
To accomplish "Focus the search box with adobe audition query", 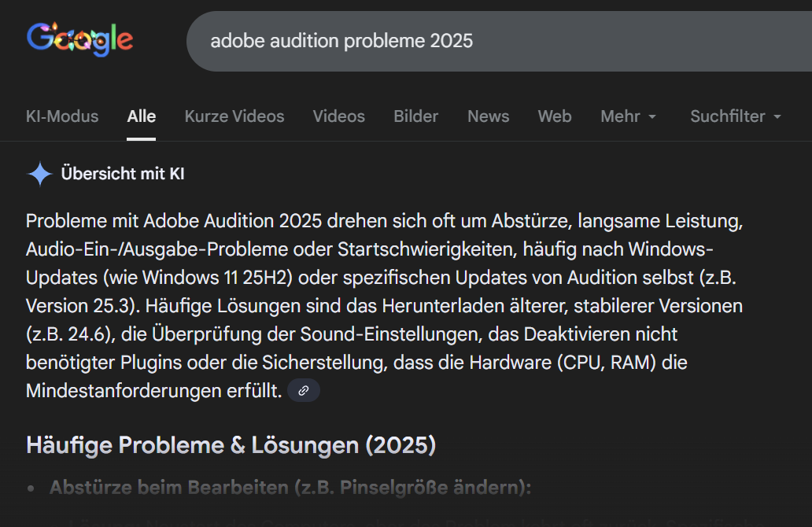I will 472,41.
